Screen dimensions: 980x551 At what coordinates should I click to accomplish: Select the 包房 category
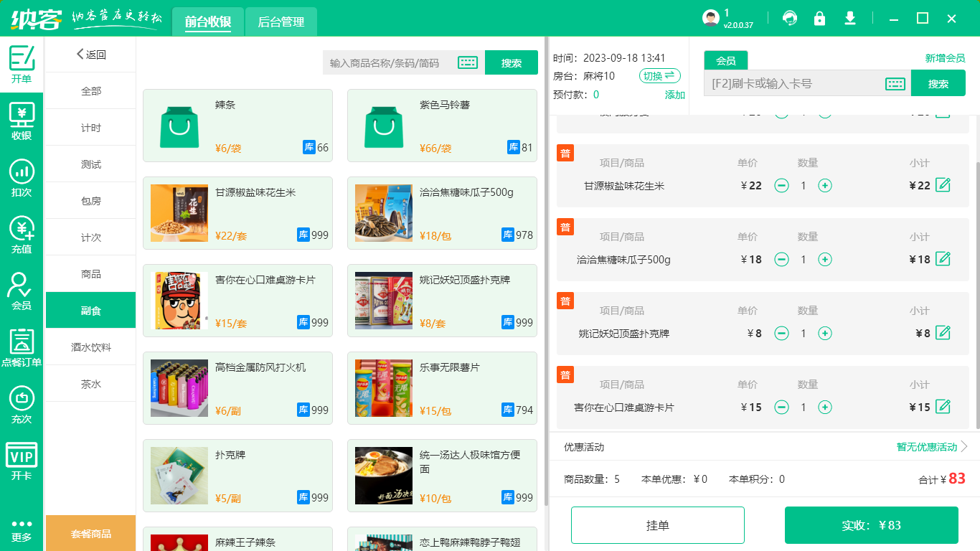pos(90,201)
